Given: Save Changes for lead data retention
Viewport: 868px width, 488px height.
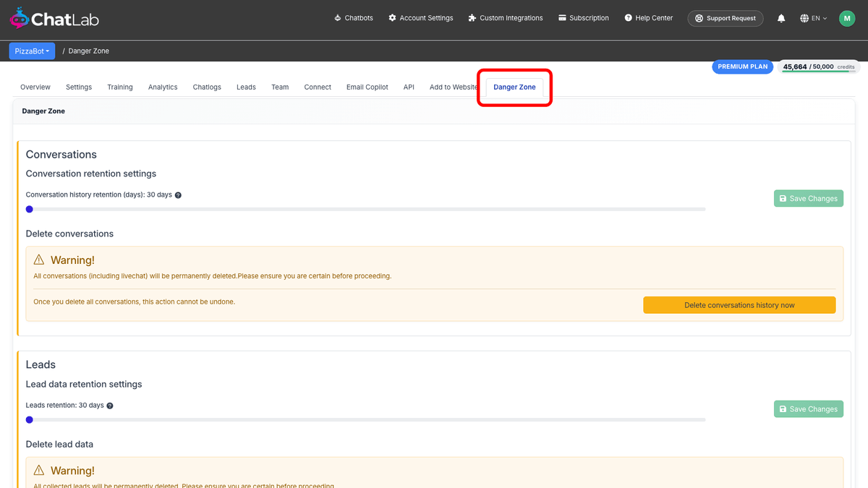Looking at the screenshot, I should click(x=809, y=409).
